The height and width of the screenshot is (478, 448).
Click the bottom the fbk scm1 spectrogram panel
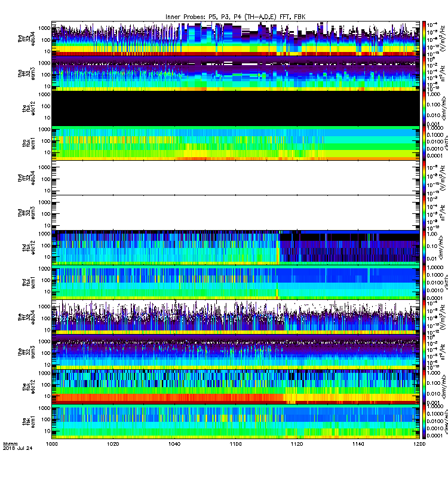235,421
